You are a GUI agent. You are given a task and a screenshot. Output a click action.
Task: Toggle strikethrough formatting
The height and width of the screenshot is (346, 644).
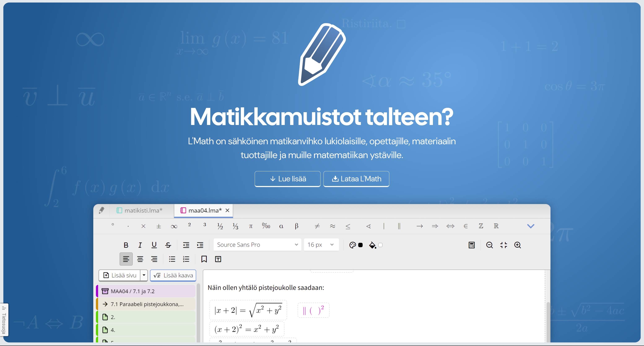[168, 245]
